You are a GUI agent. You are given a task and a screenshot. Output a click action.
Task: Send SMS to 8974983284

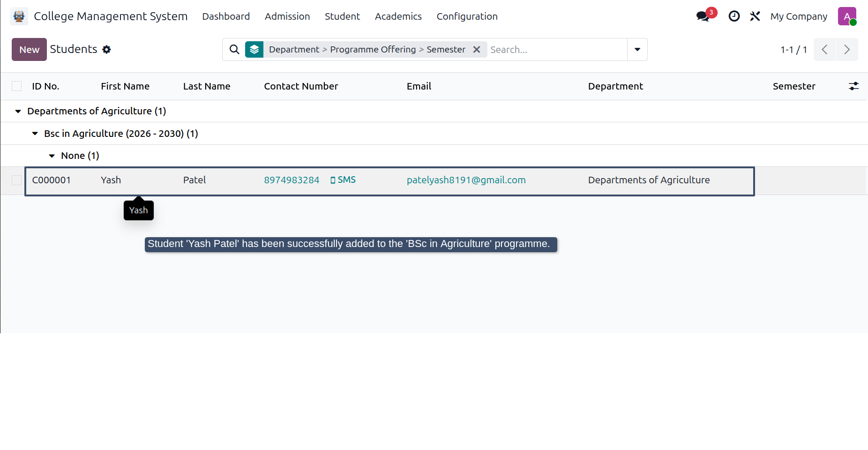click(343, 180)
